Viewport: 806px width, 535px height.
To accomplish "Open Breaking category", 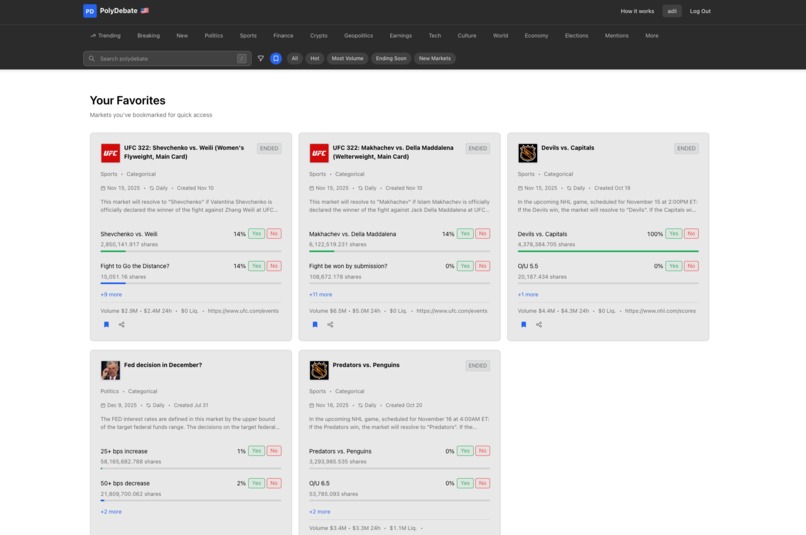I will 149,35.
